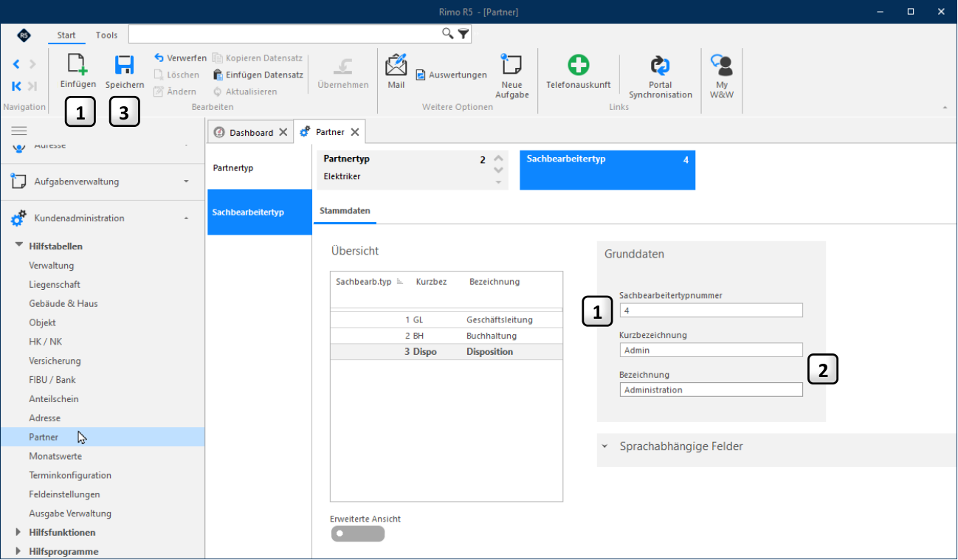The image size is (958, 560).
Task: Open Telefonauskunft green plus icon
Action: tap(578, 65)
